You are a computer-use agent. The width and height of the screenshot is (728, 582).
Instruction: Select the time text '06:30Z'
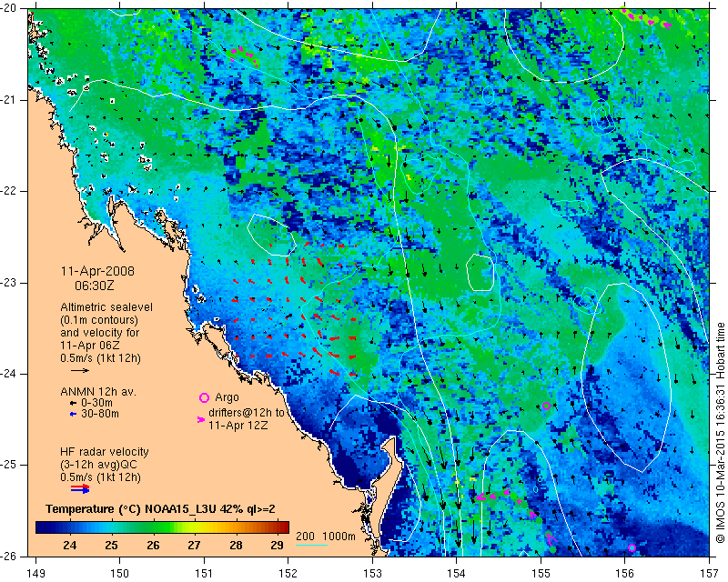tap(95, 286)
